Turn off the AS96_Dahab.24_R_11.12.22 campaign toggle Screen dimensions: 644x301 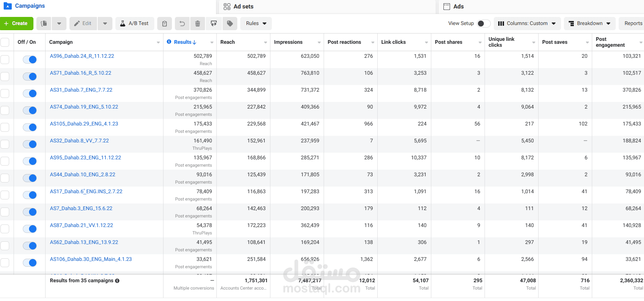click(x=30, y=60)
